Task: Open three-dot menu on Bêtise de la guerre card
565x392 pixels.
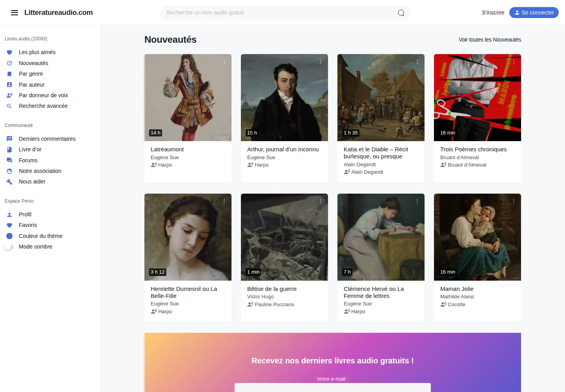Action: pyautogui.click(x=321, y=201)
